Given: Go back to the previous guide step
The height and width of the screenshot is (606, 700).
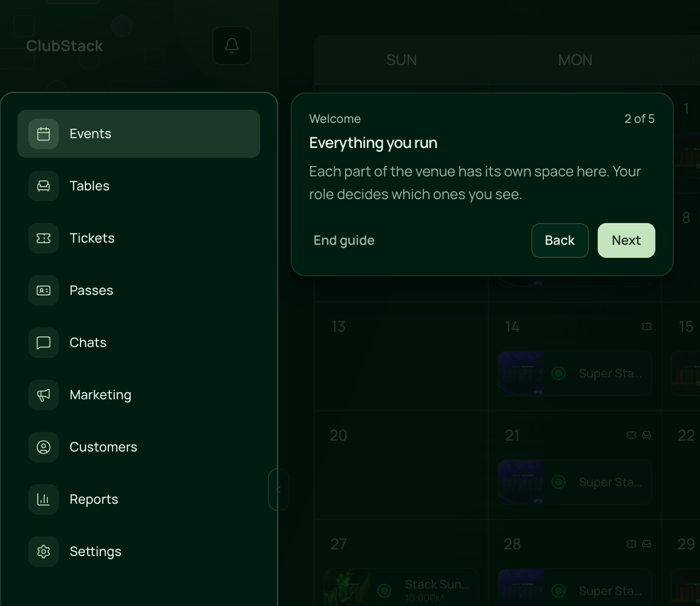Looking at the screenshot, I should point(560,240).
